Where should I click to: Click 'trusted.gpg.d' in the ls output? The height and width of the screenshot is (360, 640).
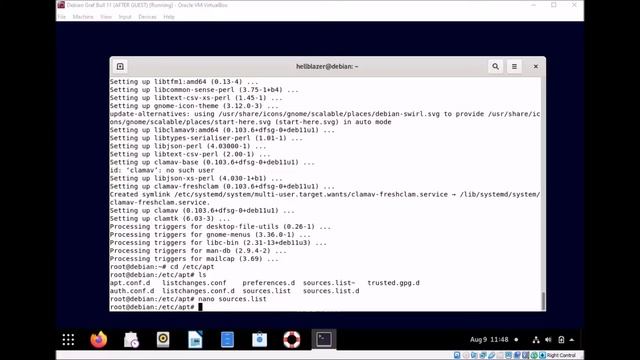click(393, 283)
